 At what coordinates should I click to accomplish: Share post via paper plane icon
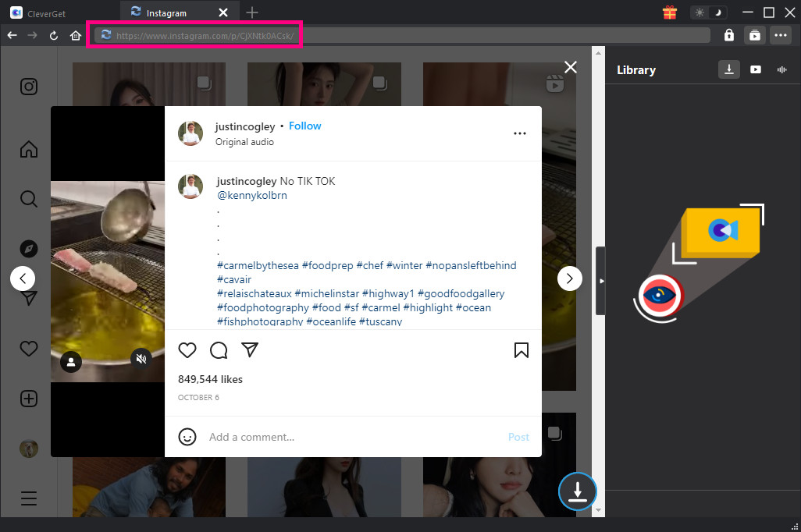pos(250,350)
